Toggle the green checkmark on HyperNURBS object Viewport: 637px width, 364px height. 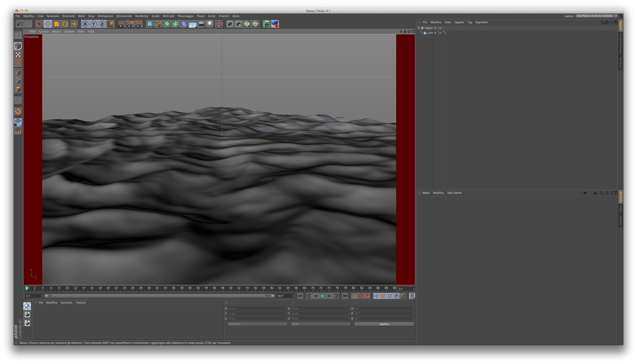pyautogui.click(x=441, y=28)
